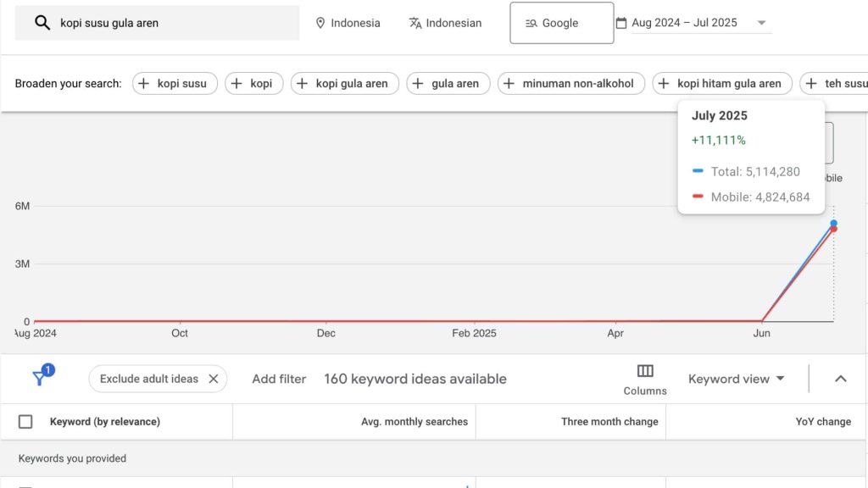Collapse the chart with the chevron

click(841, 379)
